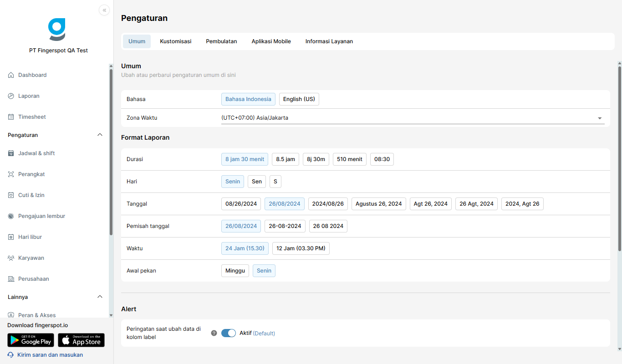
Task: Open the Informasi Layanan tab
Action: point(329,41)
